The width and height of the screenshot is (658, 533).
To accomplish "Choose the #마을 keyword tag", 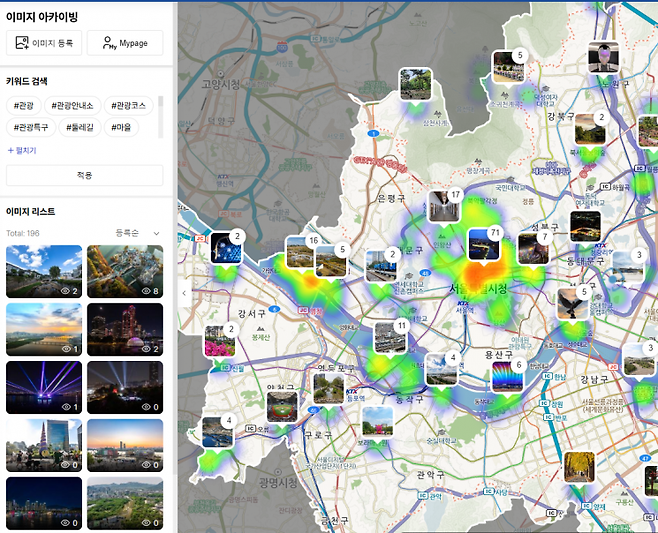I will point(121,127).
